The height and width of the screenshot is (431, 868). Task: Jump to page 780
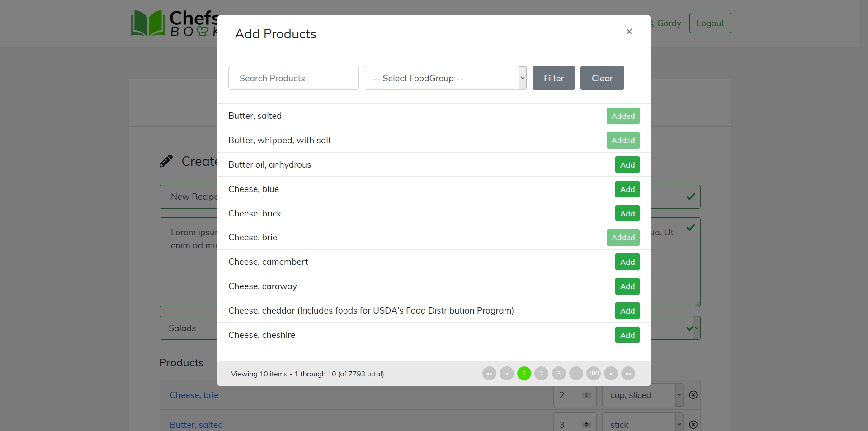(x=594, y=374)
